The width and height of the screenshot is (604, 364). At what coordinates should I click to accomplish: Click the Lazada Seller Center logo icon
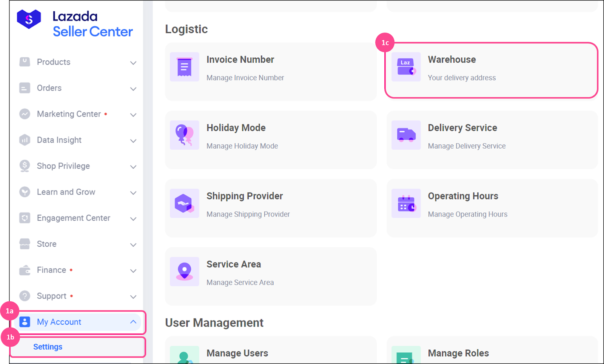tap(29, 19)
